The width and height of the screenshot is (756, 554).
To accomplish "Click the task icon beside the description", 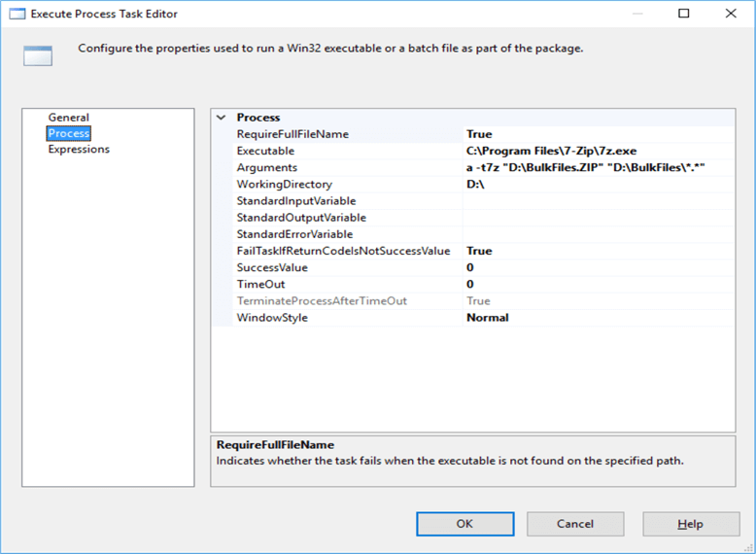I will 38,55.
